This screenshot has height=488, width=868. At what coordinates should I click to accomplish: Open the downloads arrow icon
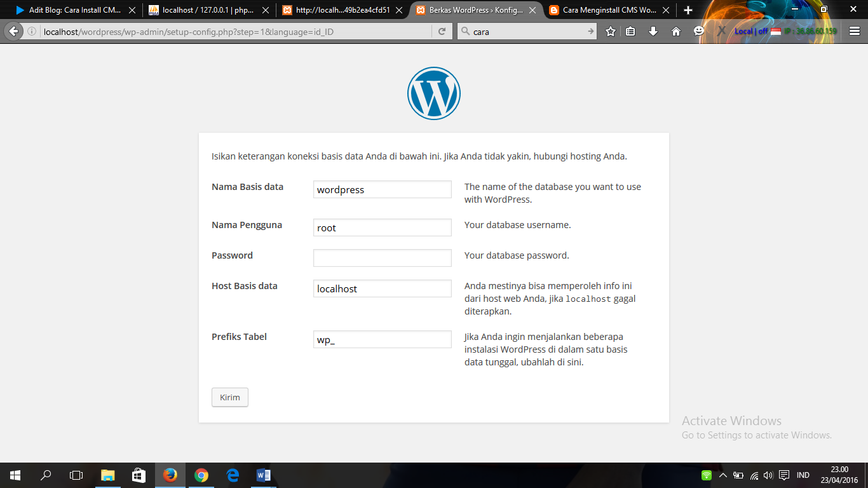(x=653, y=31)
